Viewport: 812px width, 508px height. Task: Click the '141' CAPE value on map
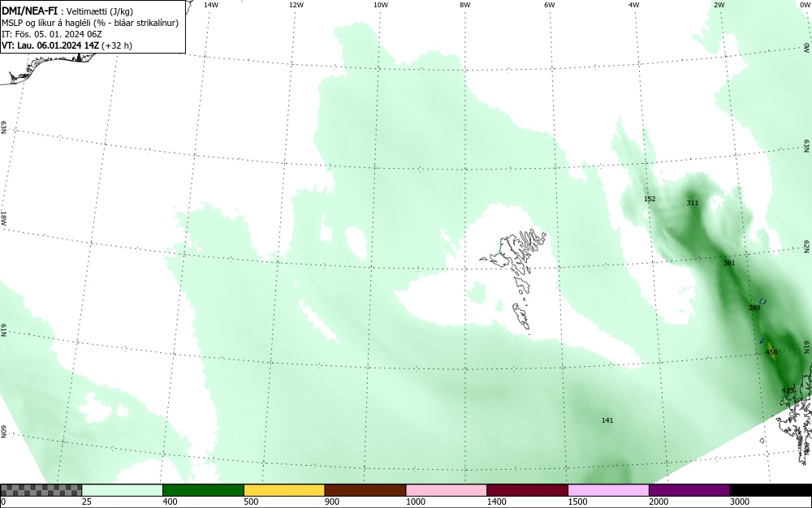(x=607, y=420)
